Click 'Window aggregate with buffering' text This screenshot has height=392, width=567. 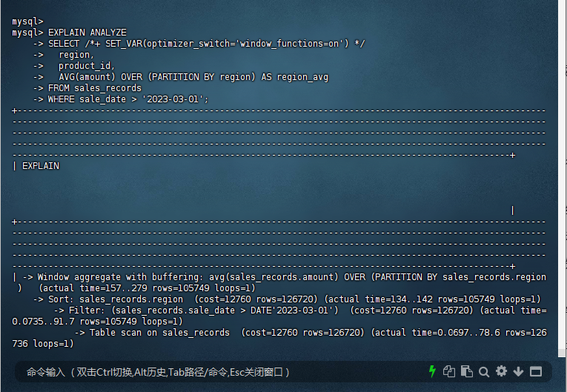[x=118, y=277]
